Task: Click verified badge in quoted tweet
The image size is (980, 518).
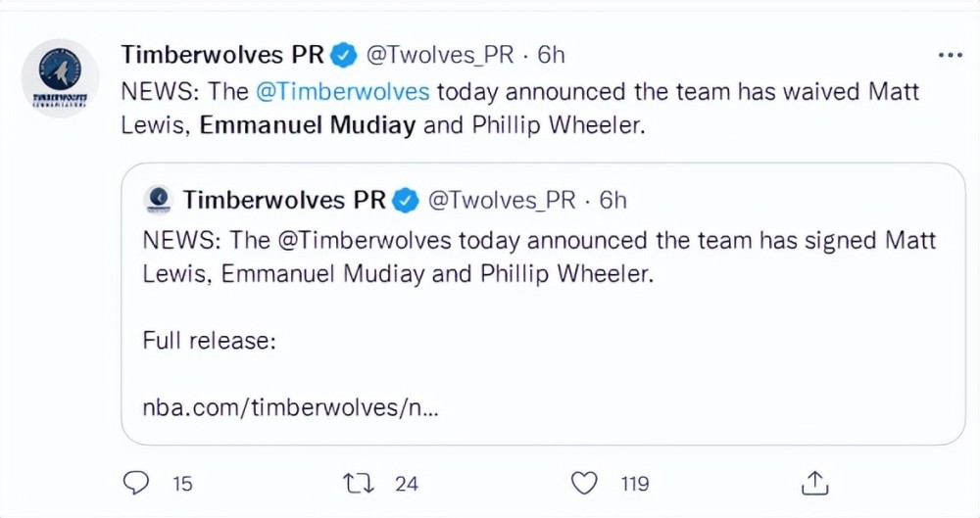Action: (406, 201)
